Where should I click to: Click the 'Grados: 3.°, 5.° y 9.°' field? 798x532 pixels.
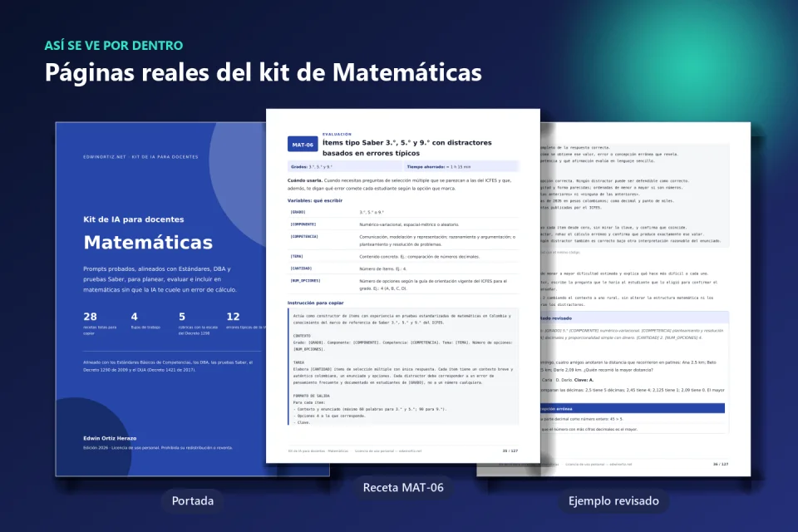tap(344, 166)
